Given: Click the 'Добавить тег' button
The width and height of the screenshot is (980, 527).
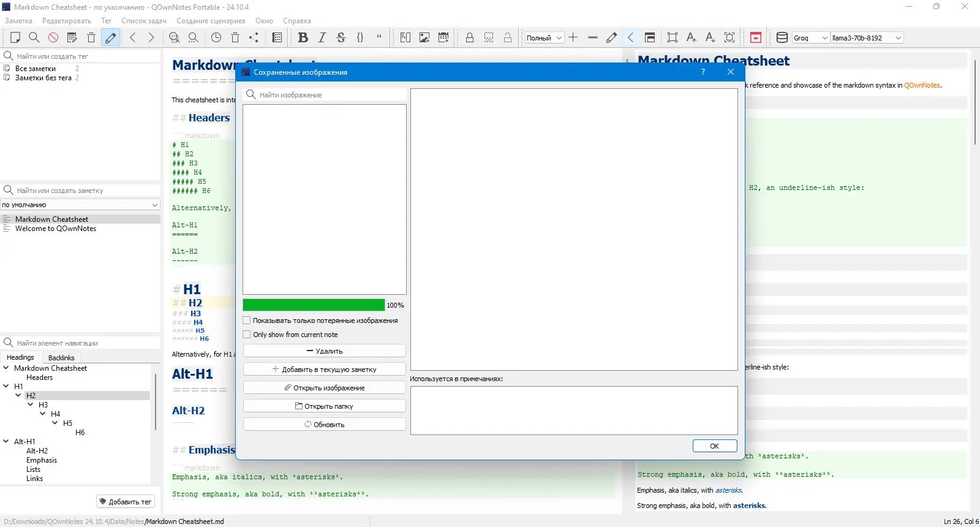Looking at the screenshot, I should (x=126, y=502).
